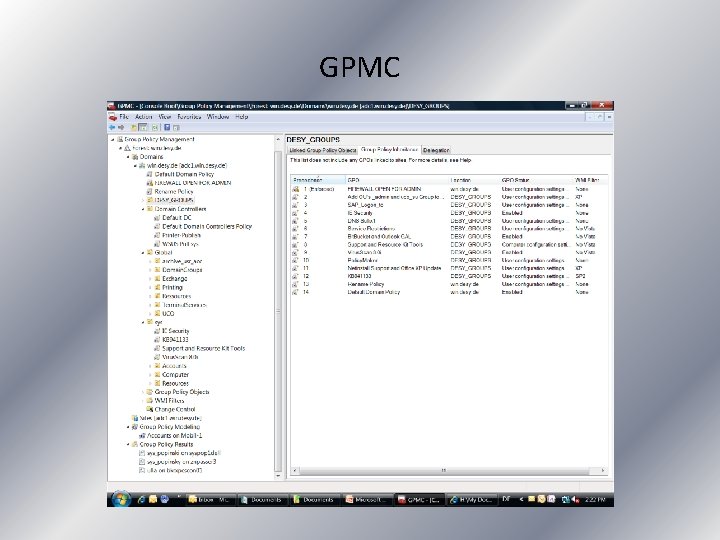Sort by the Precedence column header
The image size is (720, 540).
[318, 180]
